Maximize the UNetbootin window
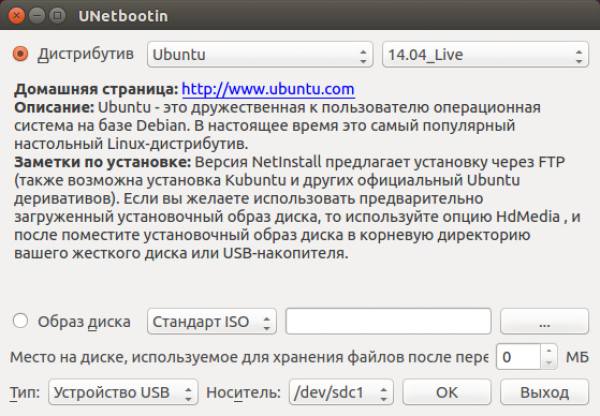The image size is (600, 416). point(57,16)
